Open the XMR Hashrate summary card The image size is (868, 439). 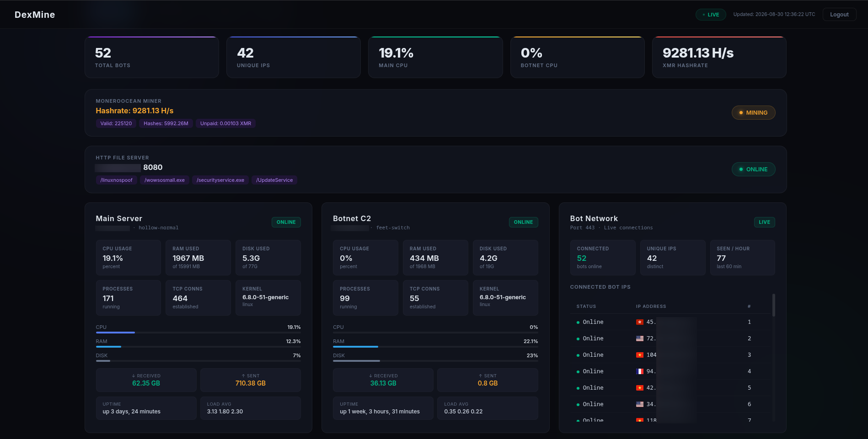[719, 57]
